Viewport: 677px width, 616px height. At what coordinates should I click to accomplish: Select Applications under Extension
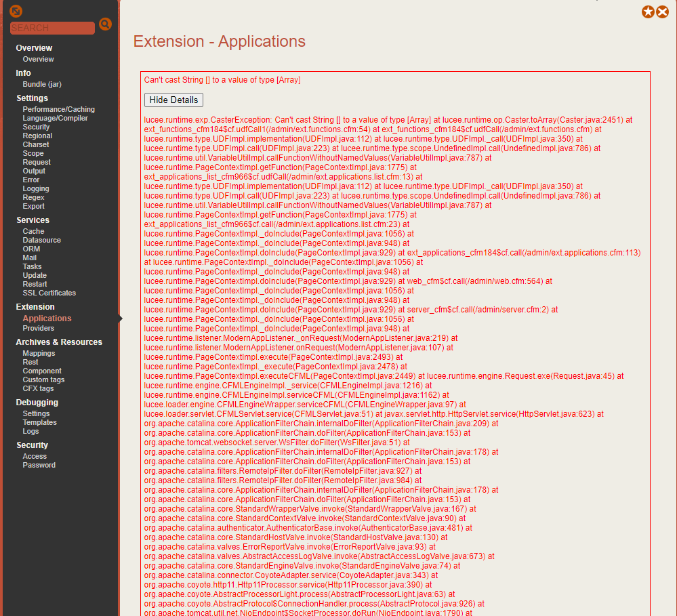pyautogui.click(x=47, y=318)
